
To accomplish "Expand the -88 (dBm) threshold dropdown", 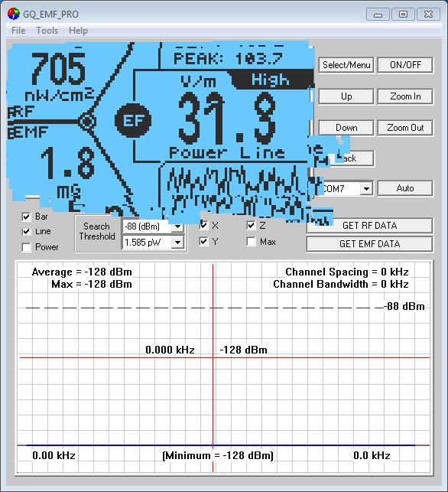I will coord(178,226).
